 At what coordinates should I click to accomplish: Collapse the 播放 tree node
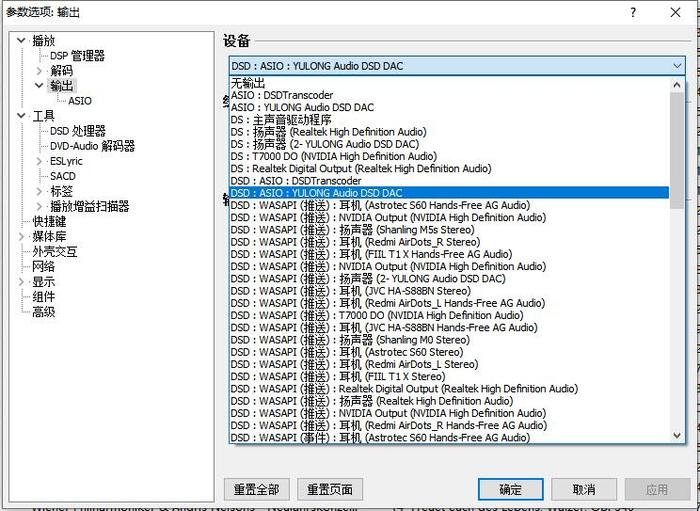pyautogui.click(x=21, y=40)
